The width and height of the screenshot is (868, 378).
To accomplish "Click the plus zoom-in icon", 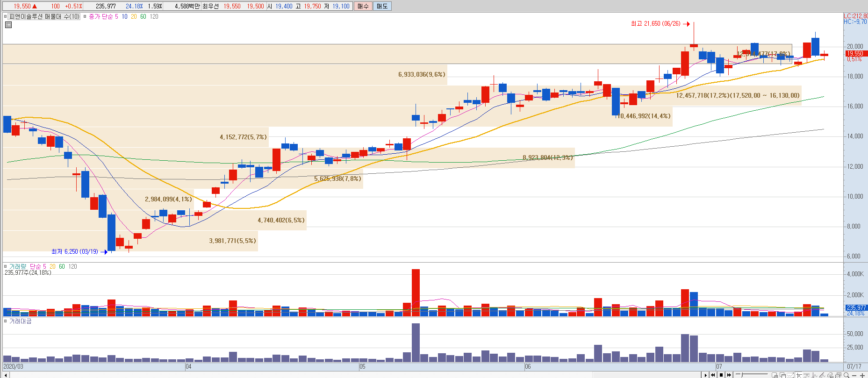I will click(862, 375).
